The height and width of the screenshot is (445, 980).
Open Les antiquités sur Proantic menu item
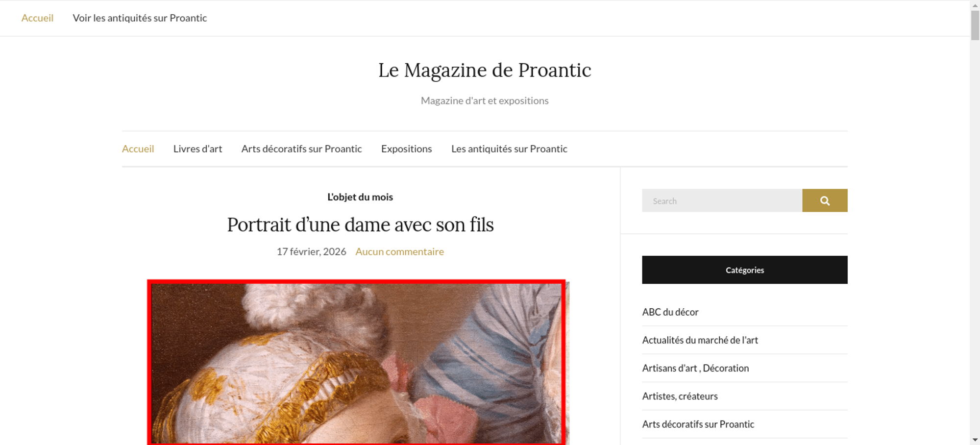click(509, 148)
